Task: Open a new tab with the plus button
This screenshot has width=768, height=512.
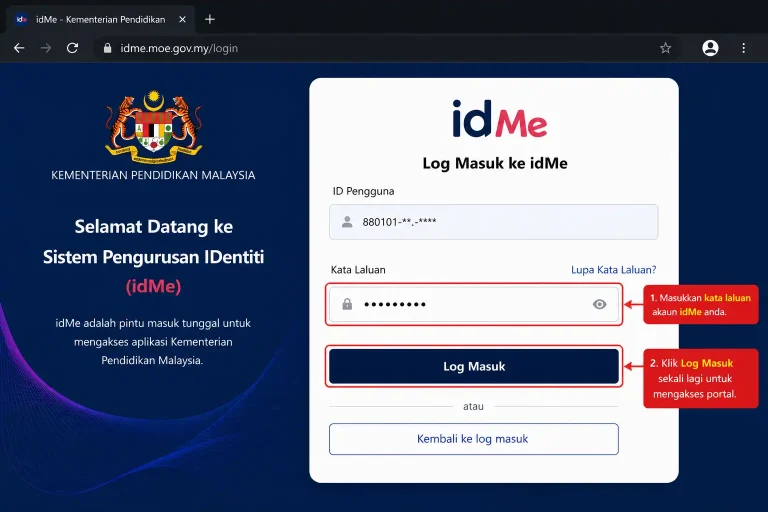Action: (210, 20)
